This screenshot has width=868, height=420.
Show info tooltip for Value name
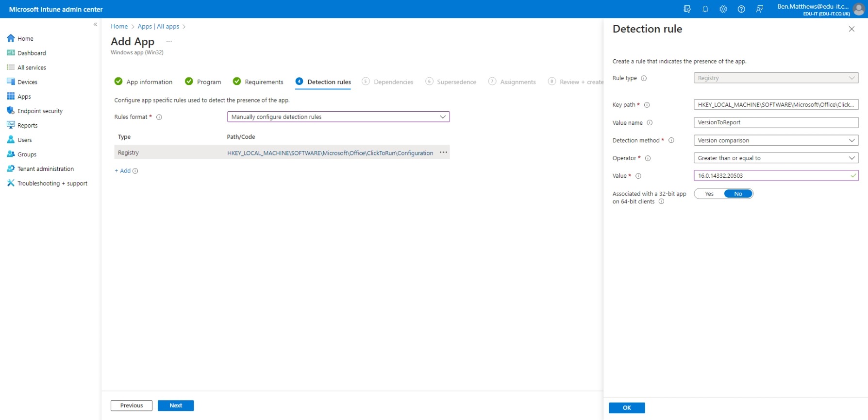point(650,123)
